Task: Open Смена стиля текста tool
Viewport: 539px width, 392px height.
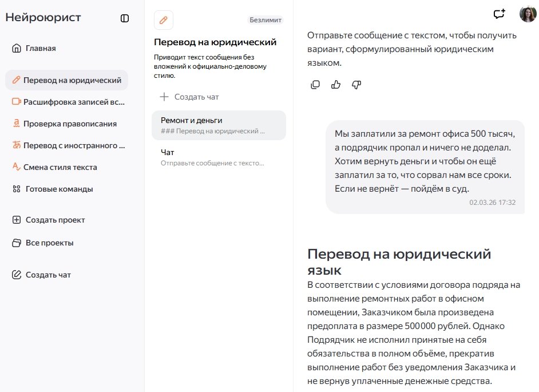Action: [x=54, y=167]
